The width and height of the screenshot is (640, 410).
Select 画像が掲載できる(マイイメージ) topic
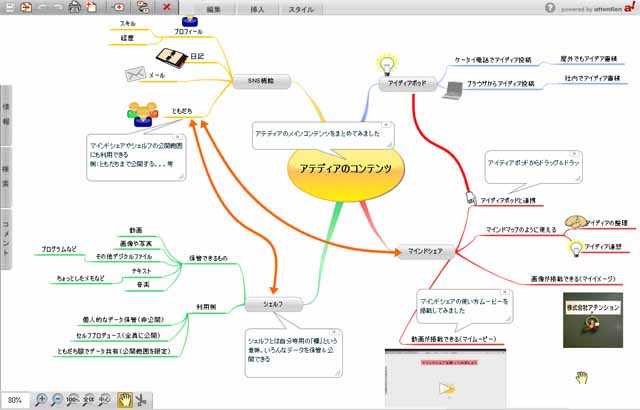573,279
